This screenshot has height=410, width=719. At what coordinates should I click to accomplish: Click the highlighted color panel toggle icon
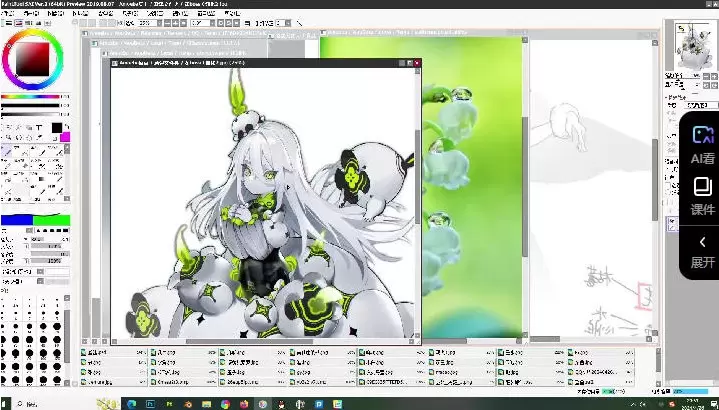click(18, 22)
